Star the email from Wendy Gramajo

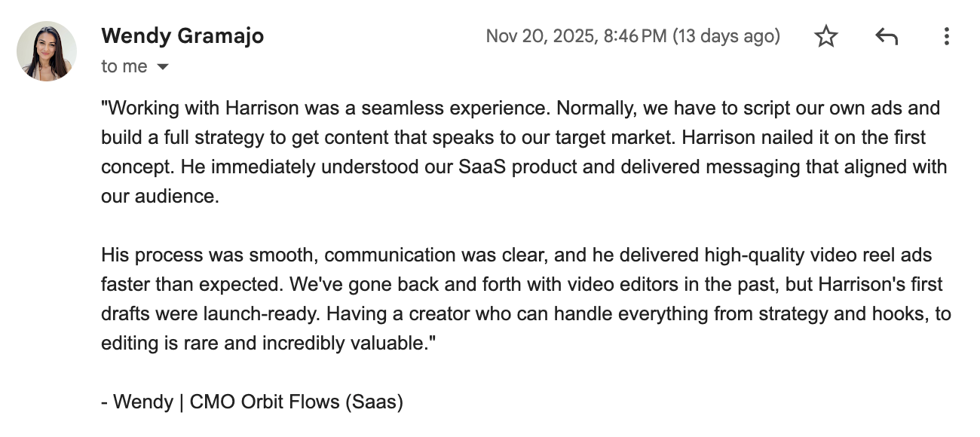[826, 36]
